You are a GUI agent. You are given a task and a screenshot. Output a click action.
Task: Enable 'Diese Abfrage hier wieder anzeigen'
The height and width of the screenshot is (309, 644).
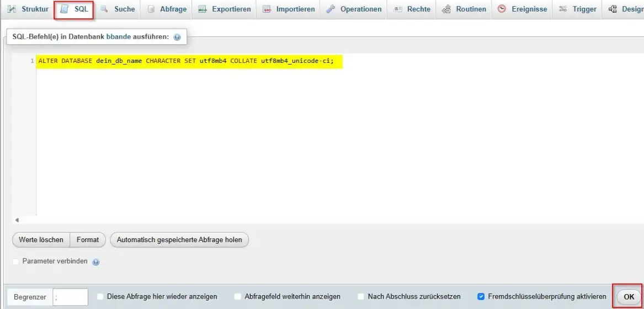pos(100,297)
